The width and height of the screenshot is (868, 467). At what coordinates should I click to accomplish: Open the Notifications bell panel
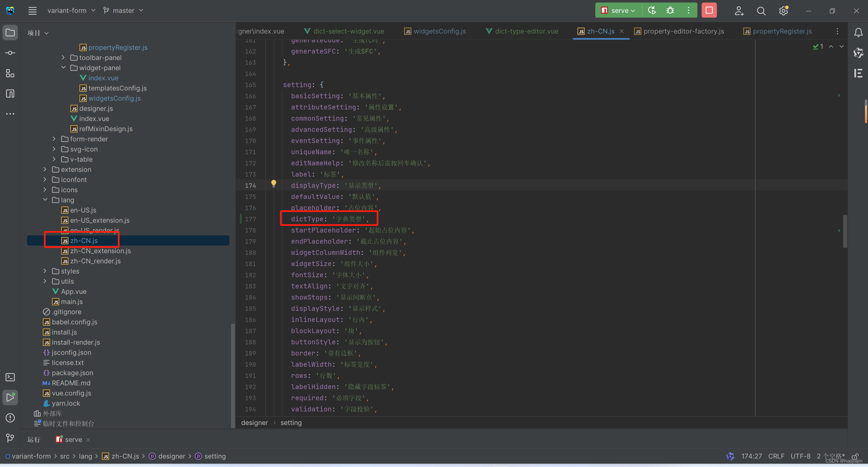[x=858, y=33]
